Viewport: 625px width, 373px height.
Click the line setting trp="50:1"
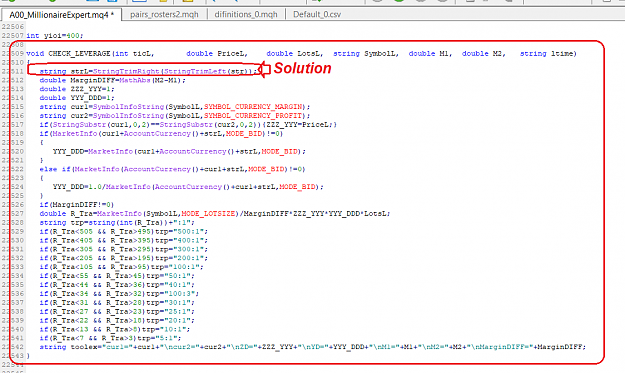(117, 276)
